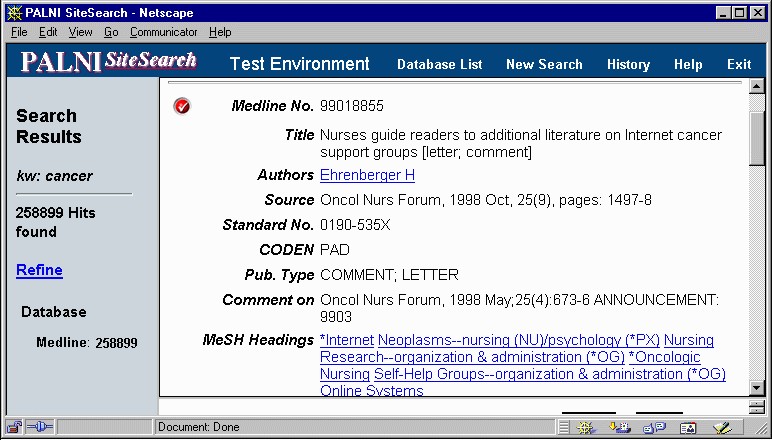Open the View menu
The width and height of the screenshot is (772, 440).
tap(80, 32)
